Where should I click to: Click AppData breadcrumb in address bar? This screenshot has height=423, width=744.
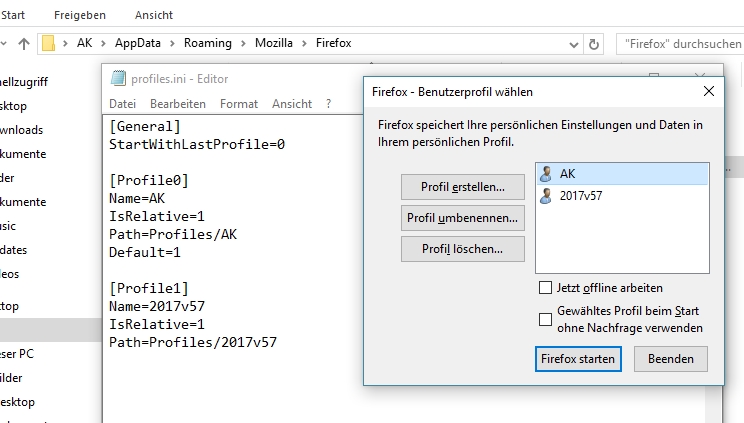coord(138,43)
